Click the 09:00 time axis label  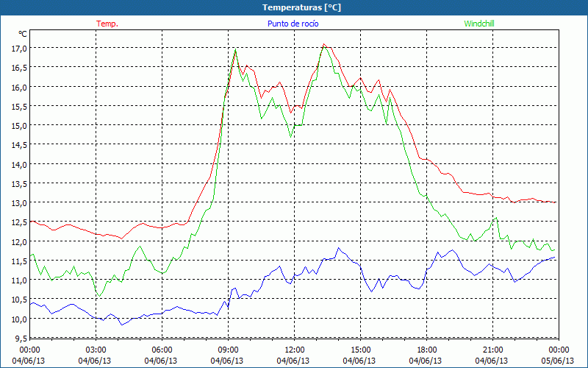(x=227, y=350)
